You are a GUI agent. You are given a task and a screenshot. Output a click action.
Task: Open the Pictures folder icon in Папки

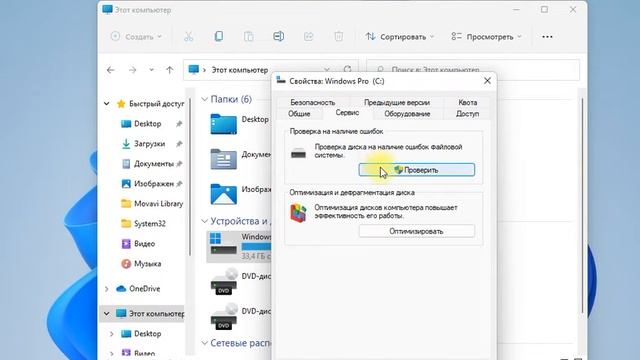click(223, 194)
